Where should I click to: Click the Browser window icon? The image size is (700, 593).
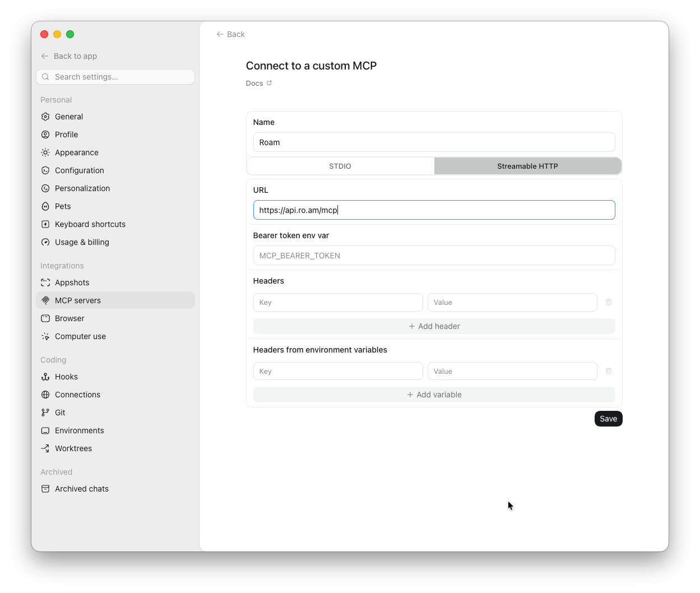[x=45, y=318]
